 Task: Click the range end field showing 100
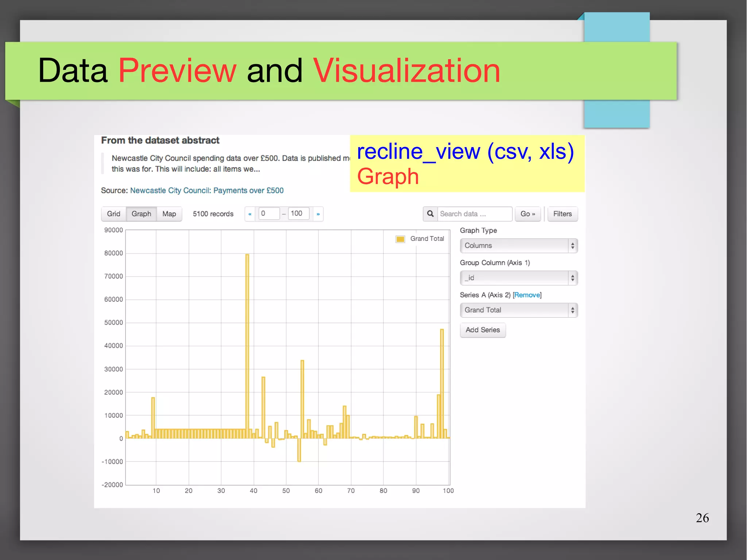[x=299, y=213]
